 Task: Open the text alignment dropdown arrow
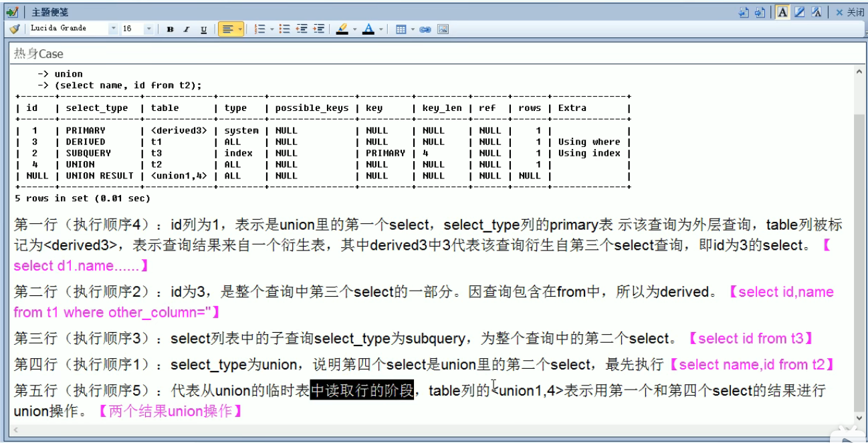tap(239, 29)
